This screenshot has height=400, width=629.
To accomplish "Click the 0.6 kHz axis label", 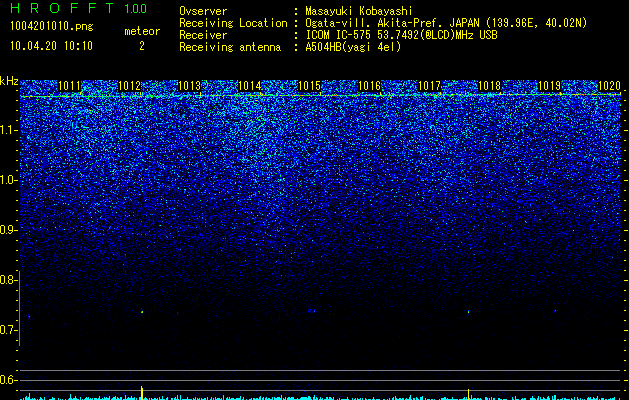I will coord(9,380).
